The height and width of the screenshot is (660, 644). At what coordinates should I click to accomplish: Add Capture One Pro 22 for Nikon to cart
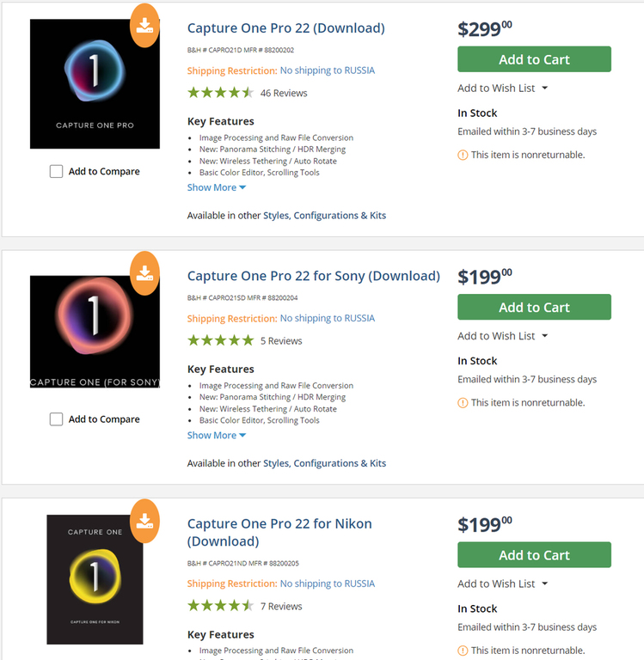pyautogui.click(x=534, y=555)
